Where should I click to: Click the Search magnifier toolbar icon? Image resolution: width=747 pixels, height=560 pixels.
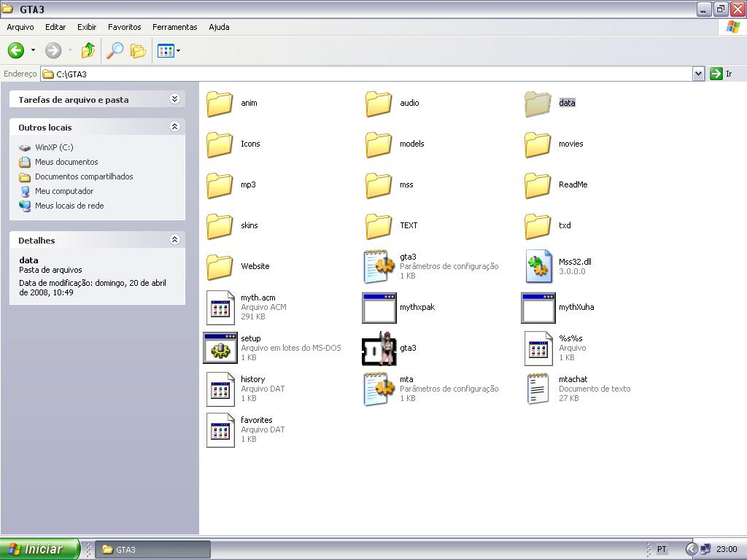115,50
